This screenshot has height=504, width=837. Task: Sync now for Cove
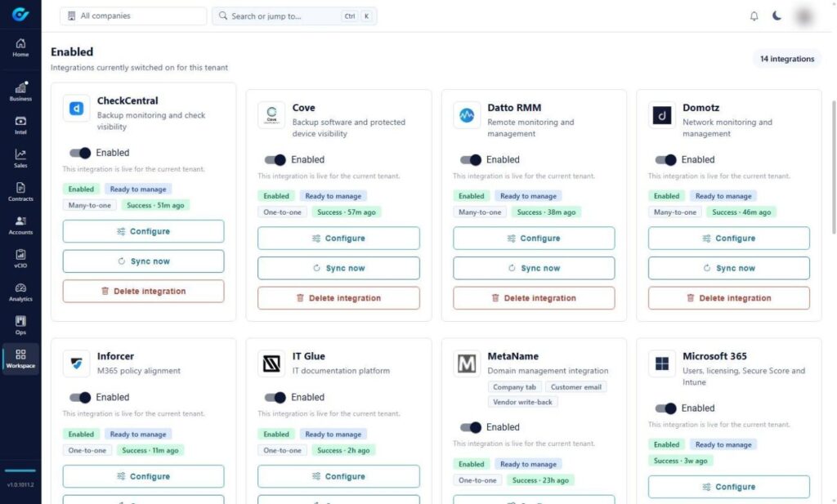338,268
